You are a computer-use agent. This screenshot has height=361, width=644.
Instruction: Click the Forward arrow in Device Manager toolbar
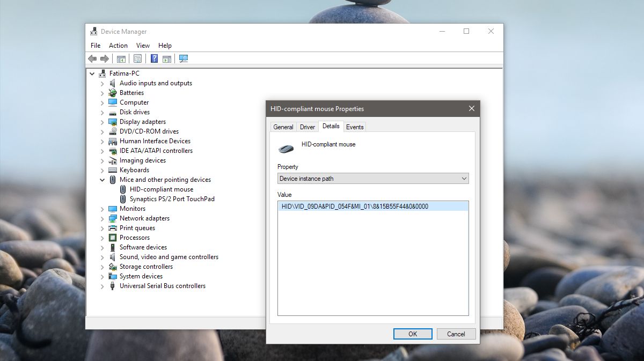tap(105, 58)
